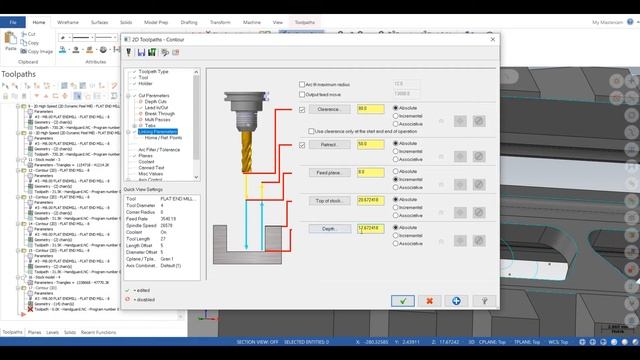Screen dimensions: 640x360
Task: Click the Retract... button
Action: tap(329, 144)
